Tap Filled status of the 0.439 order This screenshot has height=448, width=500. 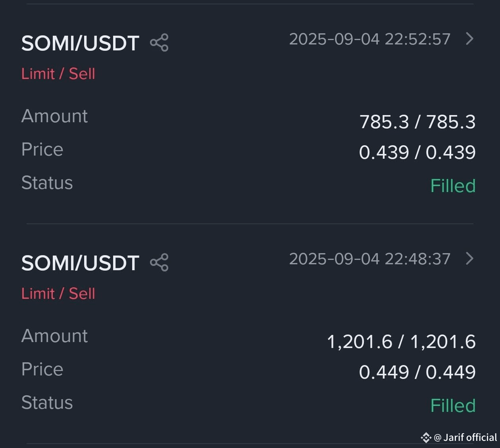[x=453, y=186]
